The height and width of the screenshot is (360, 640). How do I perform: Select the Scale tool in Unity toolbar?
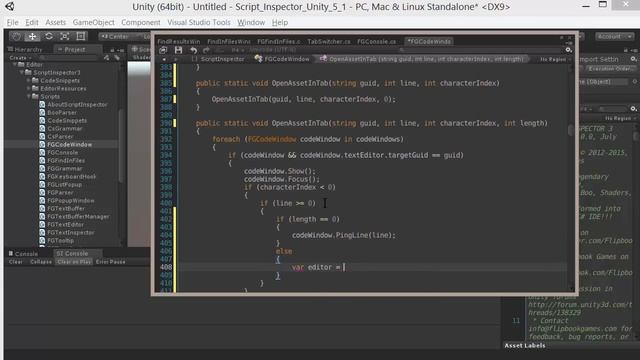pos(64,36)
